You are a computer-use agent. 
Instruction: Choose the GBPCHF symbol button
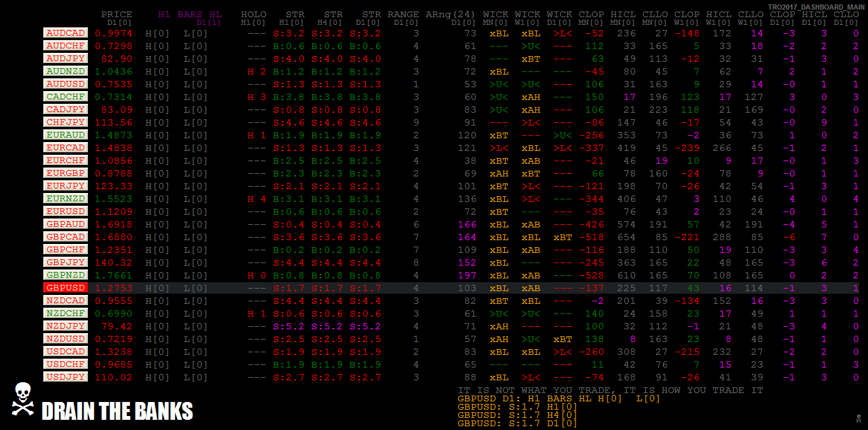[x=66, y=249]
